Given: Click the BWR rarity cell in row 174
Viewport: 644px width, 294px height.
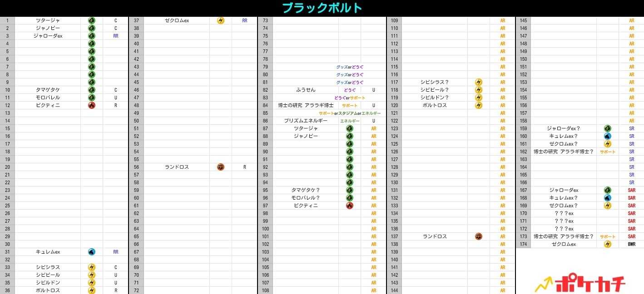Looking at the screenshot, I should coord(632,244).
